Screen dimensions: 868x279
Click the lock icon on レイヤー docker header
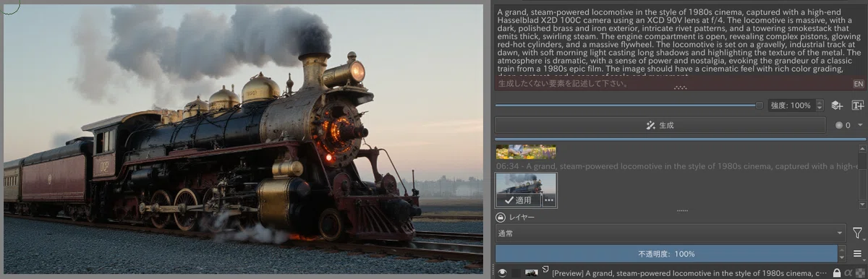500,217
